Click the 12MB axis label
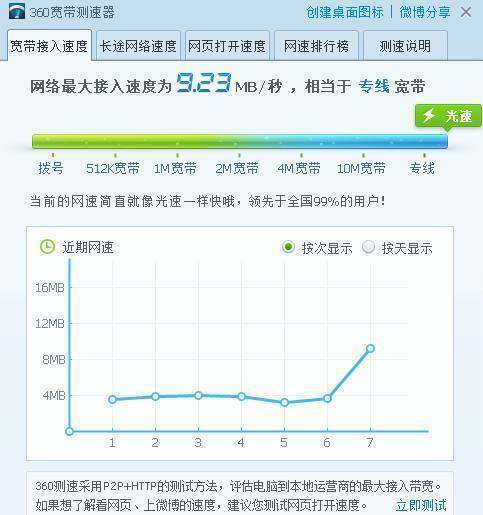This screenshot has width=483, height=515. tap(49, 323)
